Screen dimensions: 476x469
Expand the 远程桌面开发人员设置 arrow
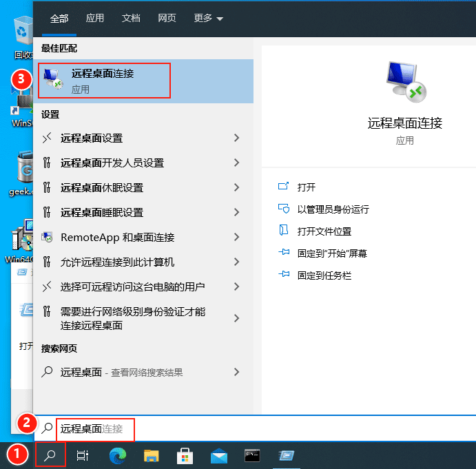click(237, 163)
